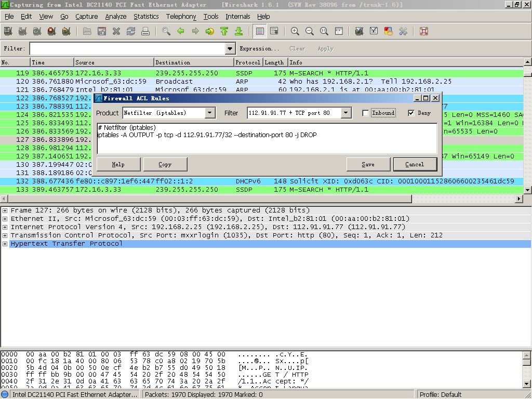532x399 pixels.
Task: Jump to the last packet
Action: coord(239,31)
